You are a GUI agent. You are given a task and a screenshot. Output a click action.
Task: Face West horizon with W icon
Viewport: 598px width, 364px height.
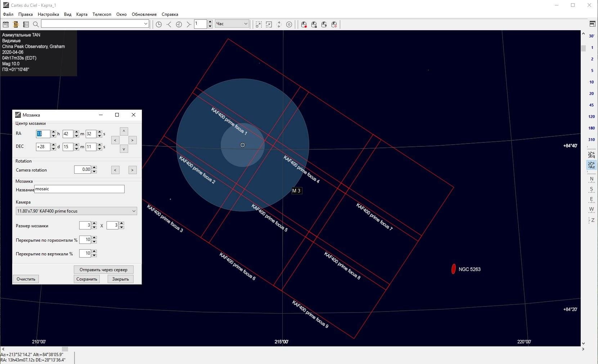click(x=592, y=209)
